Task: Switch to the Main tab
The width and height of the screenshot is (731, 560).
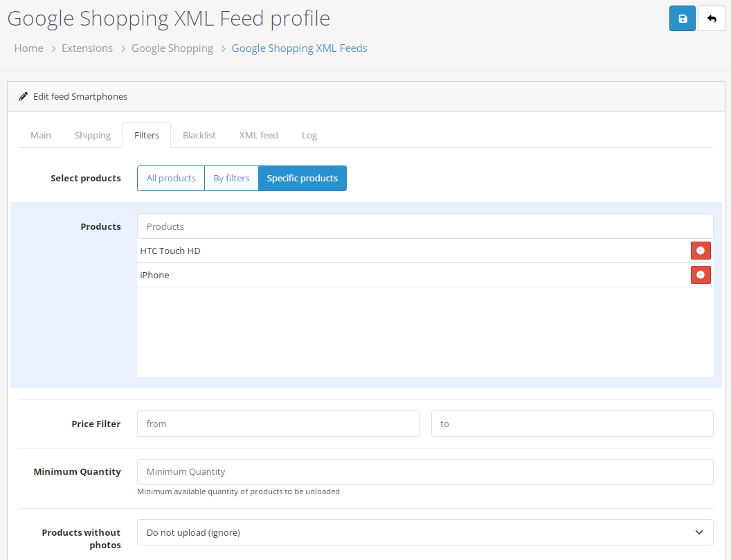Action: [x=41, y=135]
